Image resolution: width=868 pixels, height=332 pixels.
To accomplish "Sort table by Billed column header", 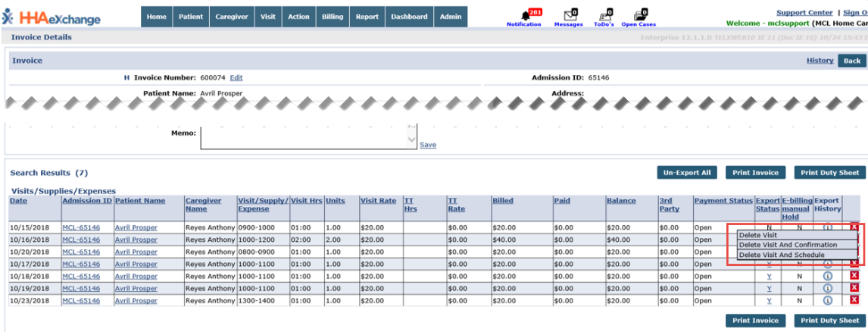I will click(502, 201).
